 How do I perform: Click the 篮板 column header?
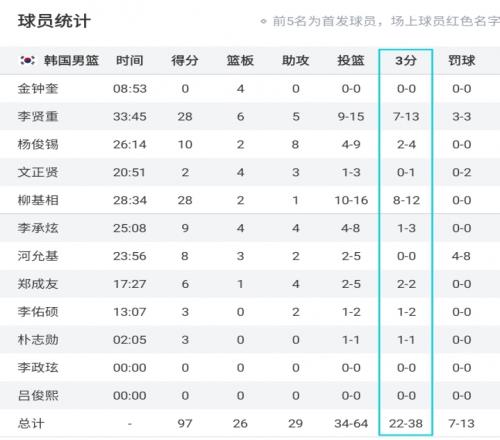pos(240,61)
